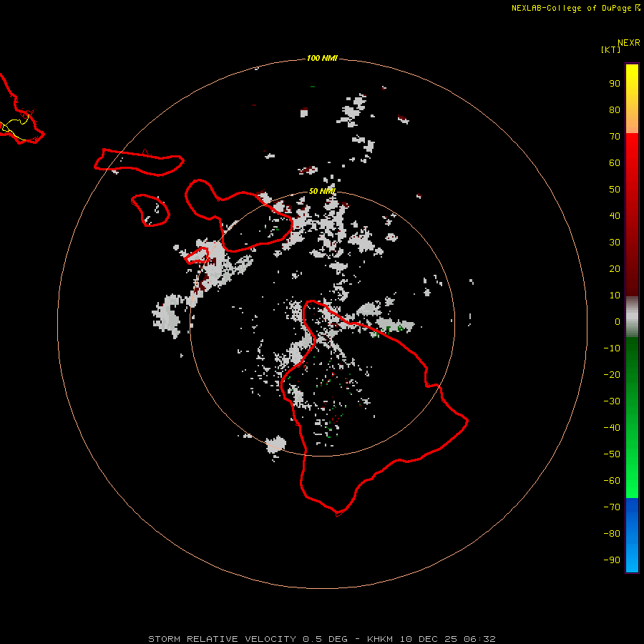Click the 90 value on velocity scale
The width and height of the screenshot is (644, 644).
(615, 84)
